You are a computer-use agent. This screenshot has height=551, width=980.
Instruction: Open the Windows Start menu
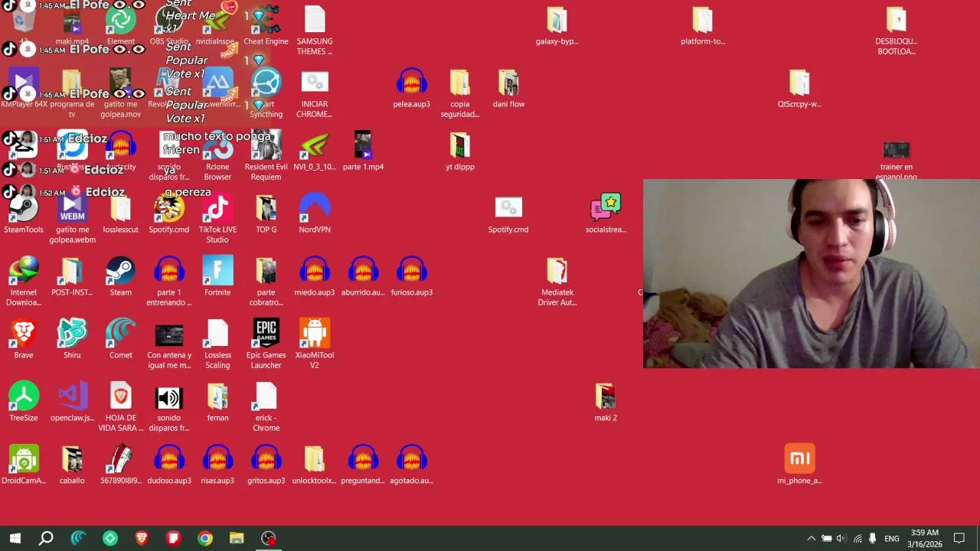pos(15,538)
